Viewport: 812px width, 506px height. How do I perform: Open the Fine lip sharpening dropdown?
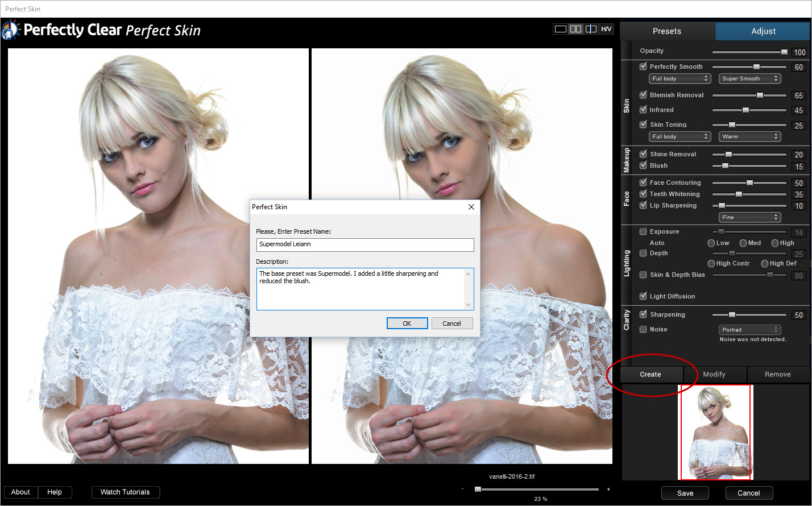(x=750, y=217)
